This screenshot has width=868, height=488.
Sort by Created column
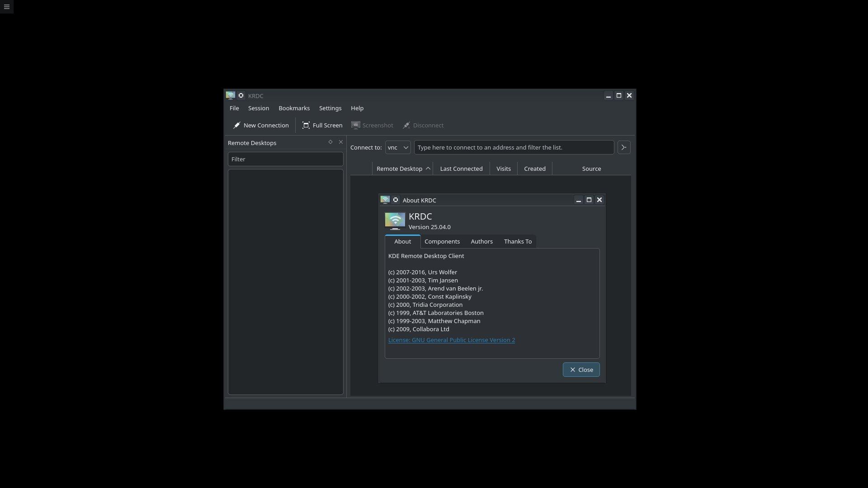tap(535, 169)
